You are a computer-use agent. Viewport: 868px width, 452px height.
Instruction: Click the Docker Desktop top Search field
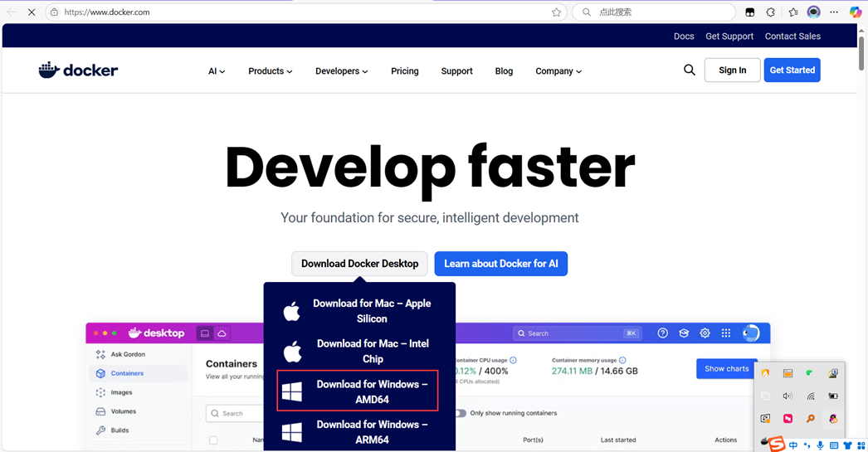(576, 333)
